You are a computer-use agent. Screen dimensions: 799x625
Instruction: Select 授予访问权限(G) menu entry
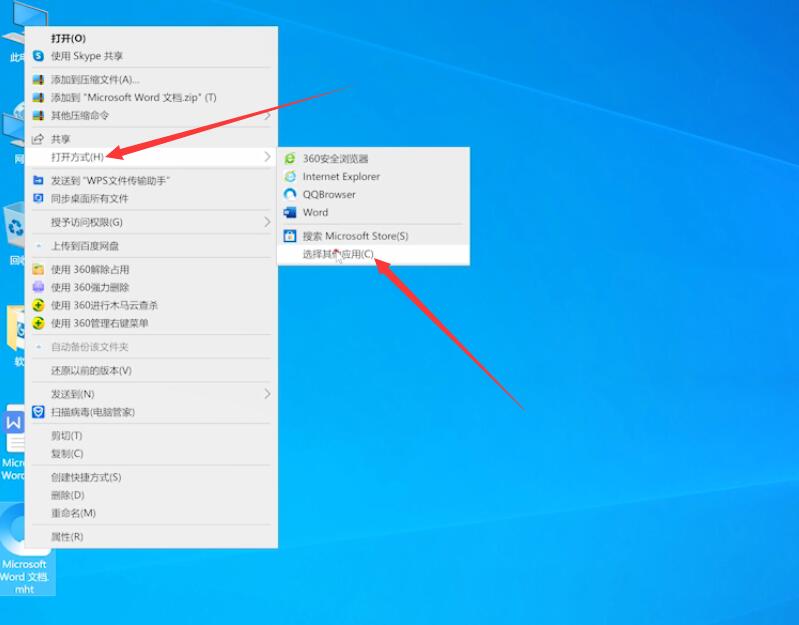click(151, 222)
